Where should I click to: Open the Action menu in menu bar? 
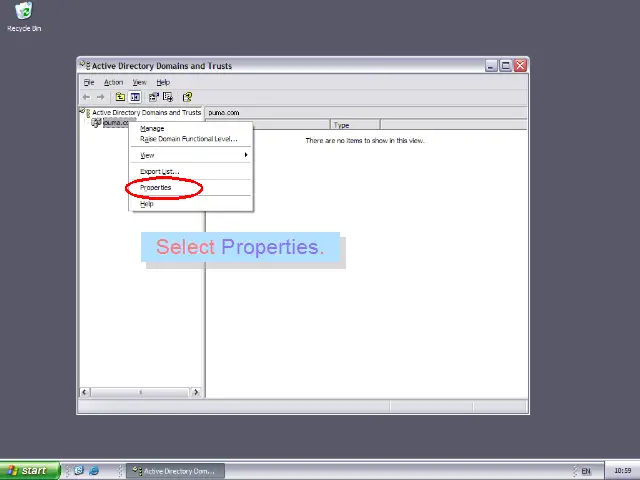coord(113,82)
